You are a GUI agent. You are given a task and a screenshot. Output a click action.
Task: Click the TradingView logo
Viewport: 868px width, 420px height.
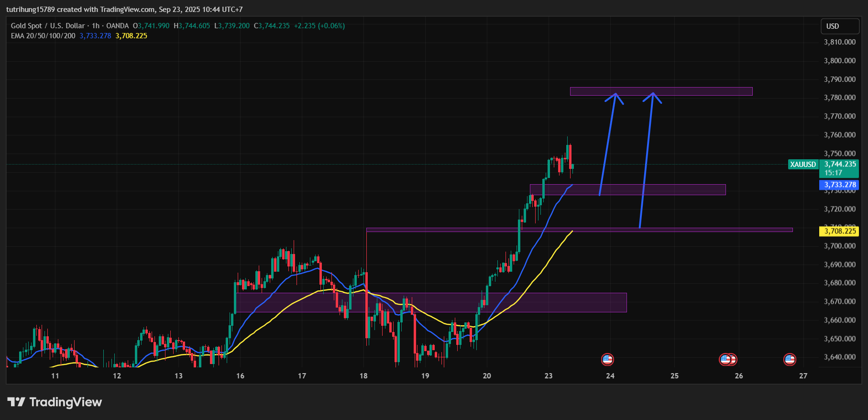pos(55,402)
